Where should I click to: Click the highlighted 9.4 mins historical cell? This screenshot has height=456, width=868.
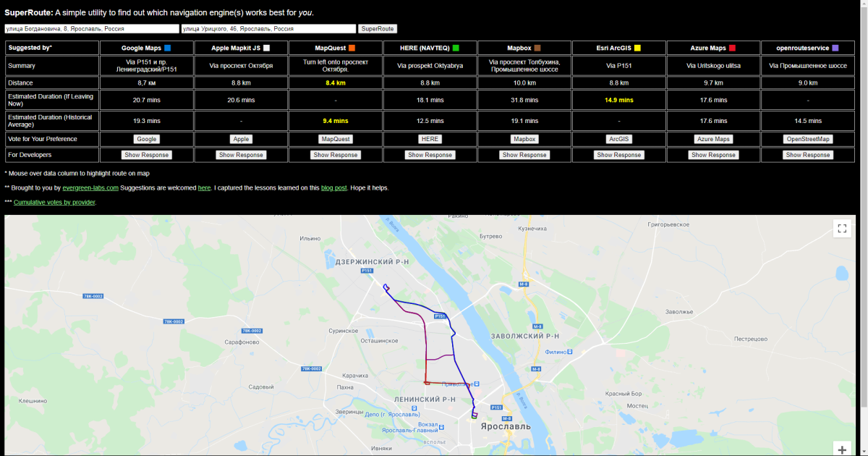pyautogui.click(x=336, y=121)
